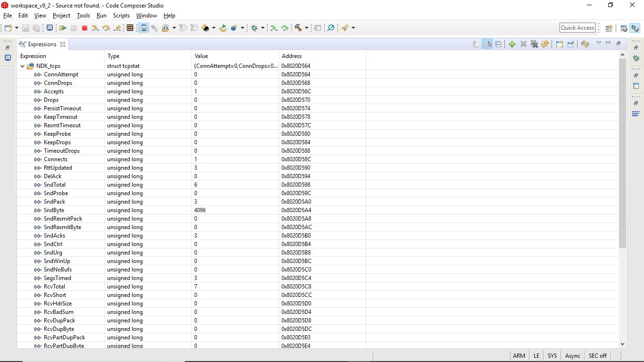Click the Type column header

tap(148, 56)
